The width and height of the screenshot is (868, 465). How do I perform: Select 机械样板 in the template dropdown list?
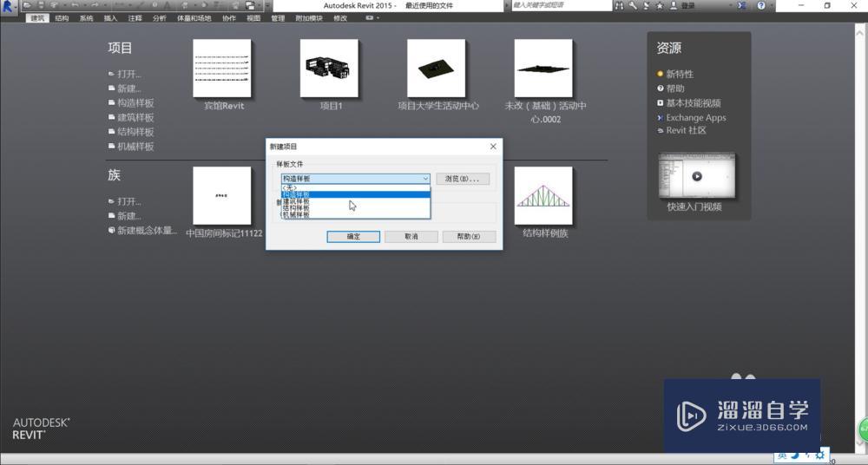point(355,215)
